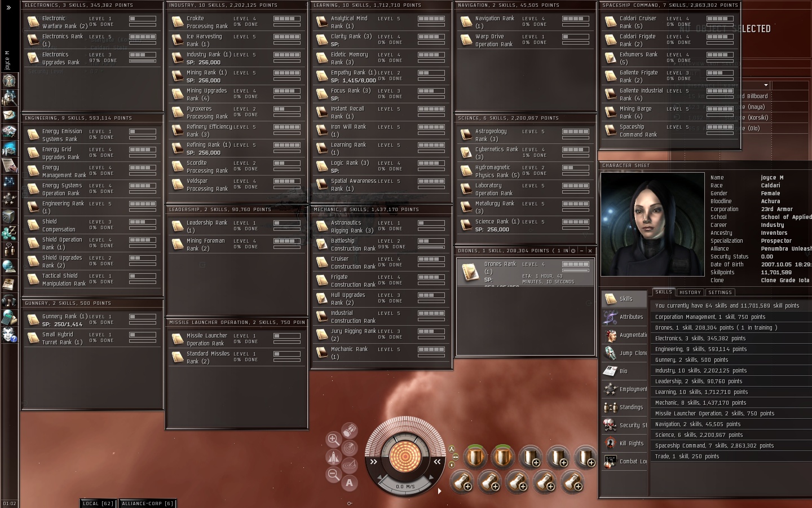Open the Employment section of character sheet
This screenshot has height=508, width=812.
tap(625, 389)
